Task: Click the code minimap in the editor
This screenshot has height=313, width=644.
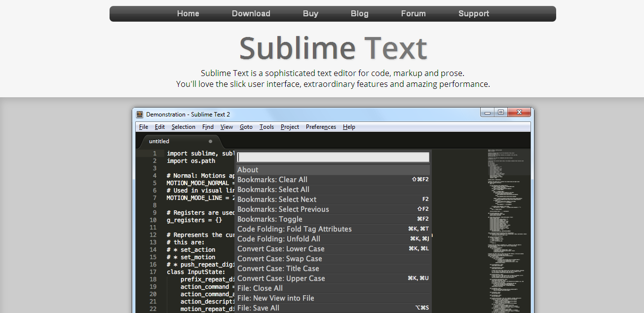Action: tap(509, 231)
